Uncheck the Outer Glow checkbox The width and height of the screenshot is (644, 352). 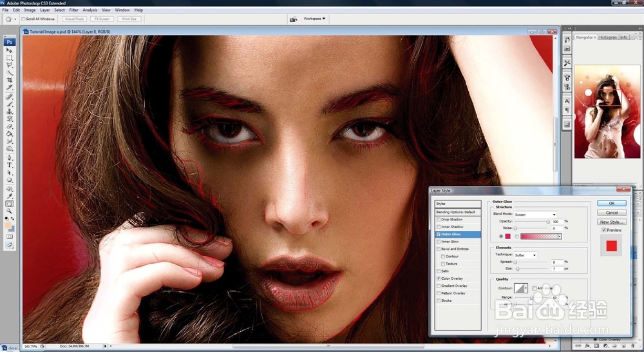point(439,235)
